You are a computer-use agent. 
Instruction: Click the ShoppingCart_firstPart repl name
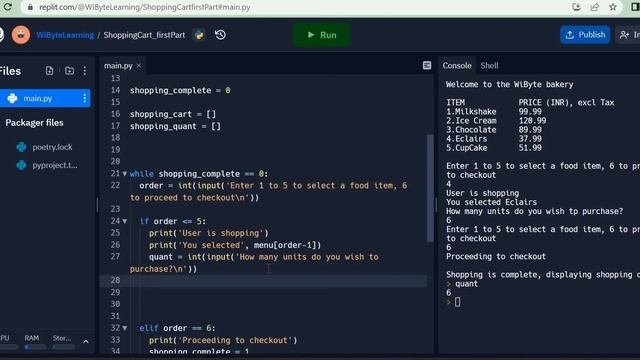pos(144,35)
